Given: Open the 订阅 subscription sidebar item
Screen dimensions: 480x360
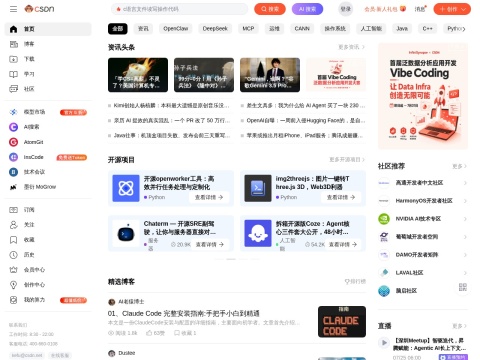Looking at the screenshot, I should click(x=48, y=210).
